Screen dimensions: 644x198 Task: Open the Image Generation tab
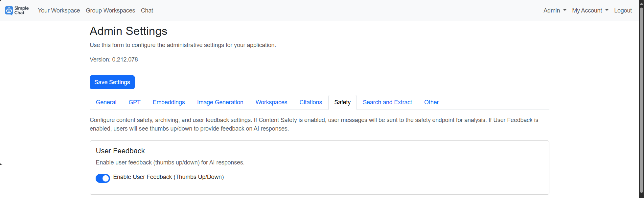click(x=220, y=102)
